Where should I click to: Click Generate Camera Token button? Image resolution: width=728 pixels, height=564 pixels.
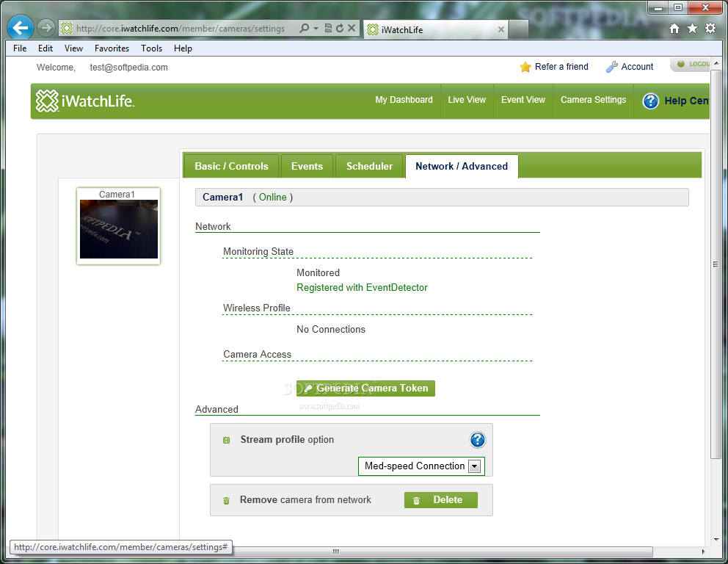pos(365,388)
